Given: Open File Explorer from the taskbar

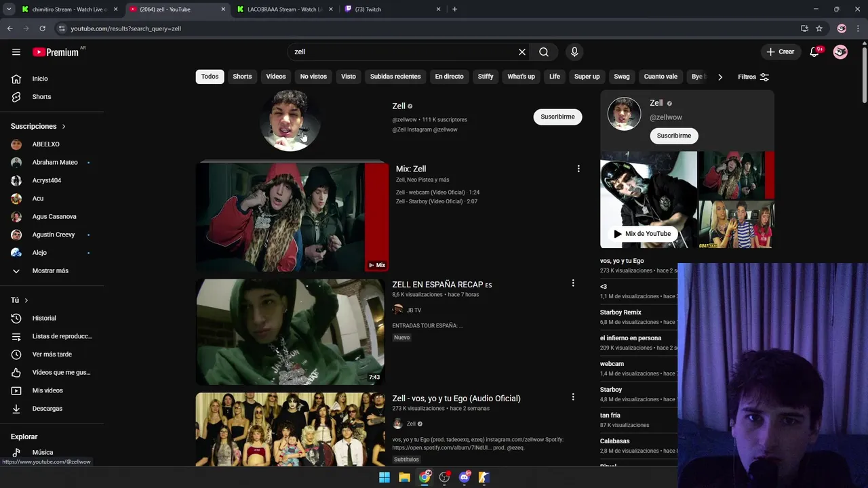Looking at the screenshot, I should coord(404,477).
